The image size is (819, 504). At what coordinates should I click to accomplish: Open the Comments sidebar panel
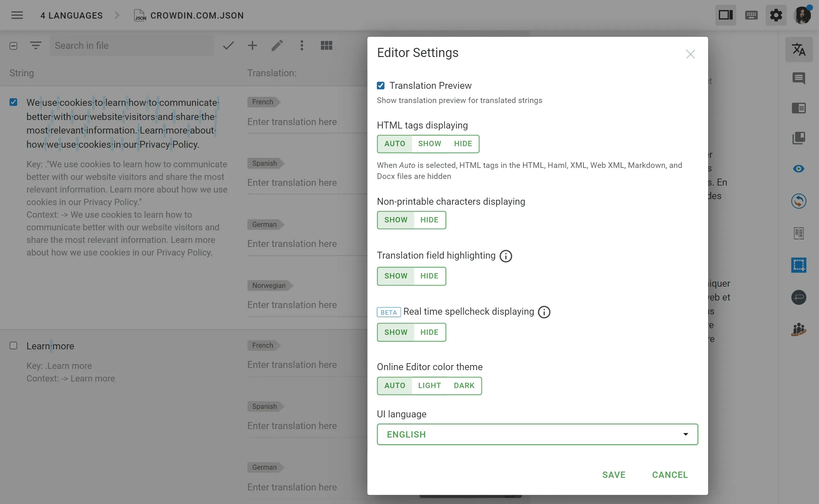click(x=799, y=79)
